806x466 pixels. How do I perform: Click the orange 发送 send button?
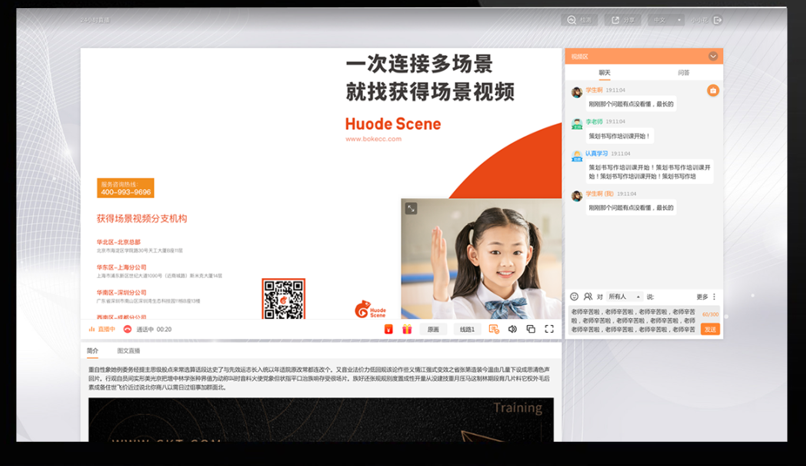[x=710, y=329]
